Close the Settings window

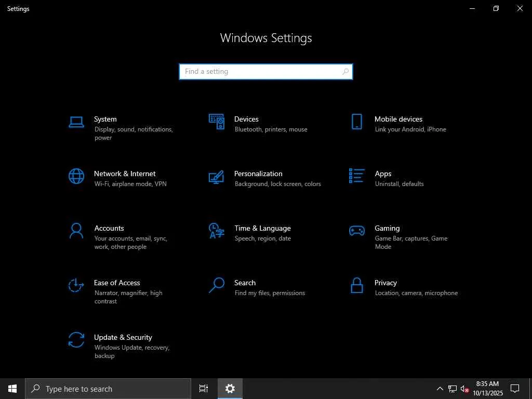pos(520,8)
